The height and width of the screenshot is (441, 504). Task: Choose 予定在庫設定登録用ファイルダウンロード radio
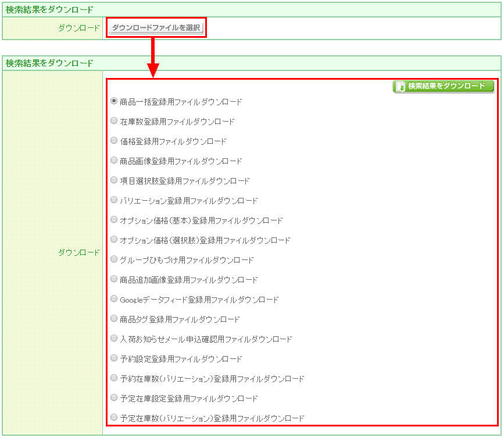114,397
